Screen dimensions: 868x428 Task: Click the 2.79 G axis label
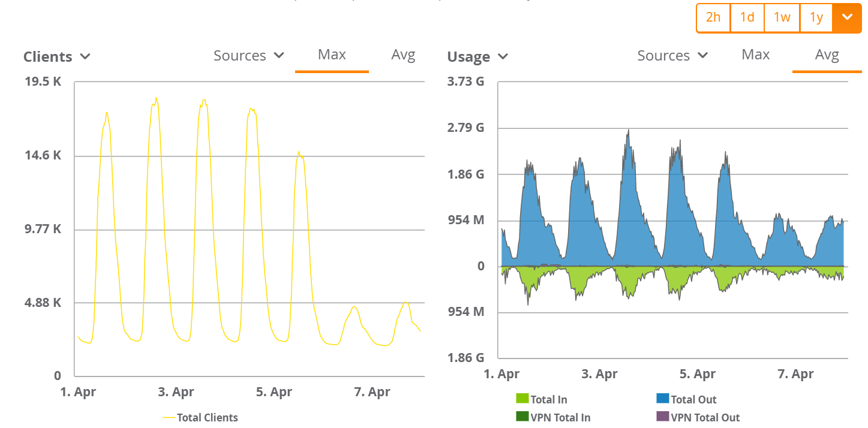point(465,128)
